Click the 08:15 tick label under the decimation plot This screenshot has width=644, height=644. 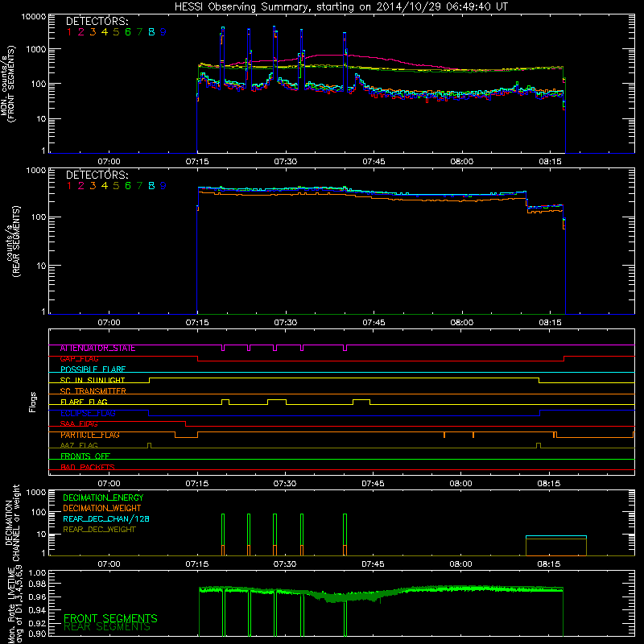click(549, 564)
